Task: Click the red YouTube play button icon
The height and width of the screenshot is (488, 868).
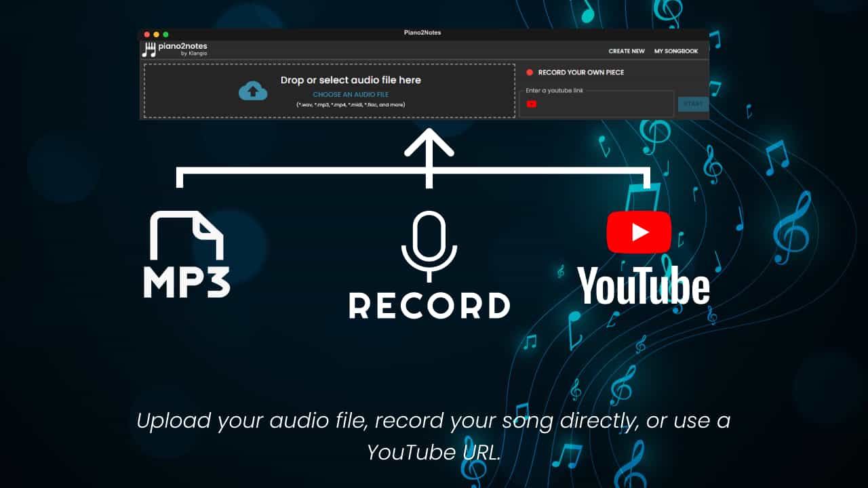Action: click(638, 231)
